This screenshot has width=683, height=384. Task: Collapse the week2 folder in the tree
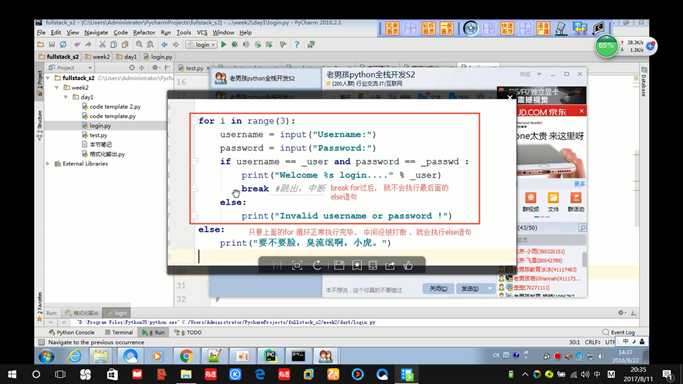coord(57,88)
